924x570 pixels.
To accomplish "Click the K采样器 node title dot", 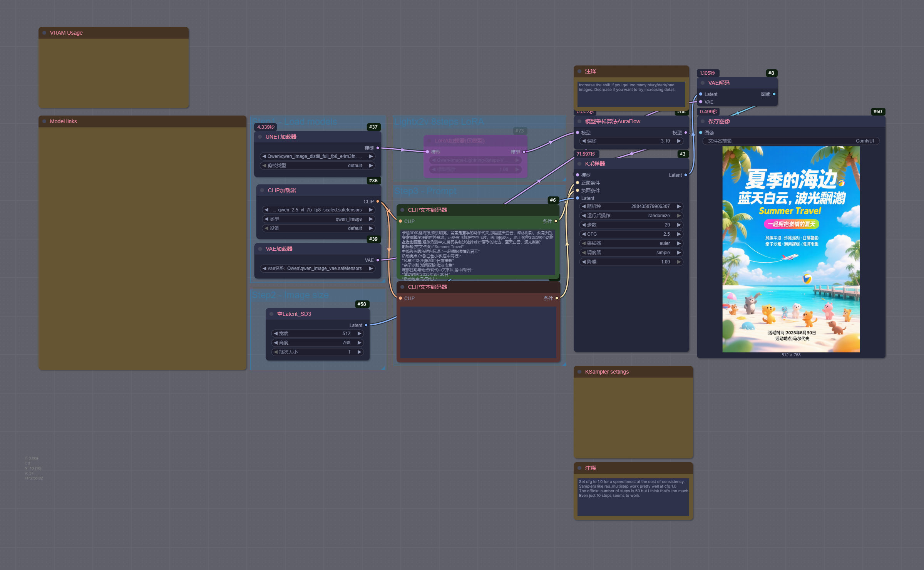I will 579,164.
